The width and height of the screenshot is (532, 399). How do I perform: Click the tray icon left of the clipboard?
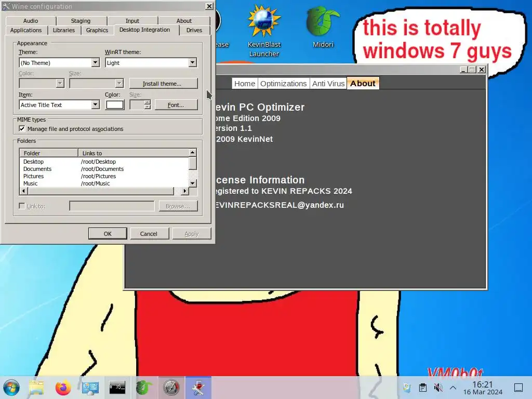pyautogui.click(x=407, y=388)
